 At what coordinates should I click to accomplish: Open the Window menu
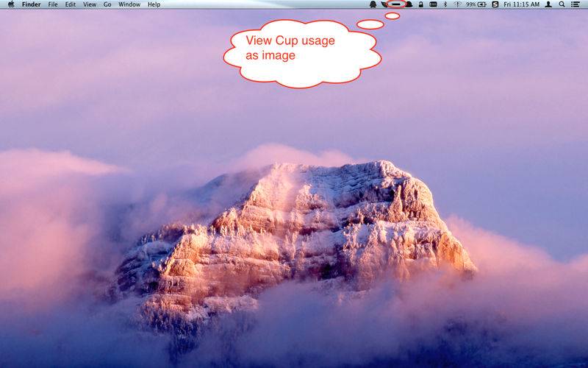[129, 4]
